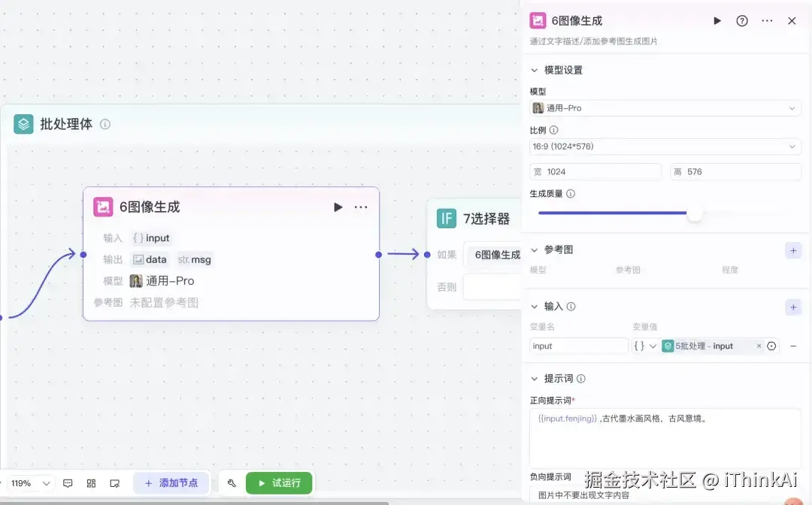Remove the input variable row with minus

point(793,346)
